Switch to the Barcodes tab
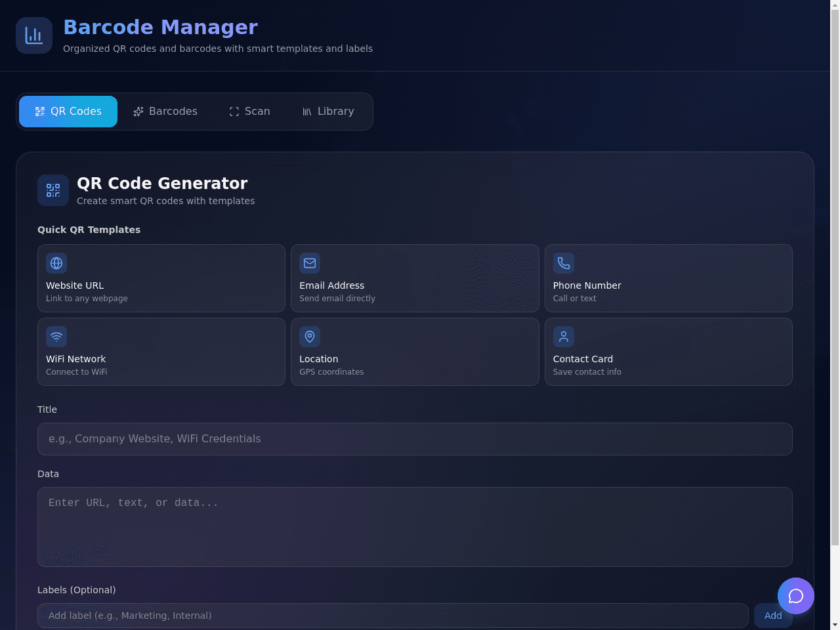 coord(165,112)
